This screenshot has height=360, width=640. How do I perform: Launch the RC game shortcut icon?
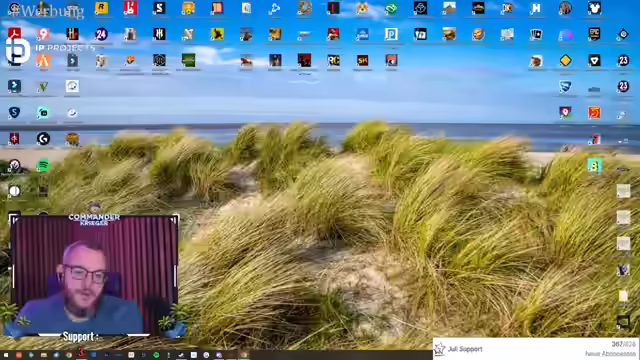coord(333,60)
